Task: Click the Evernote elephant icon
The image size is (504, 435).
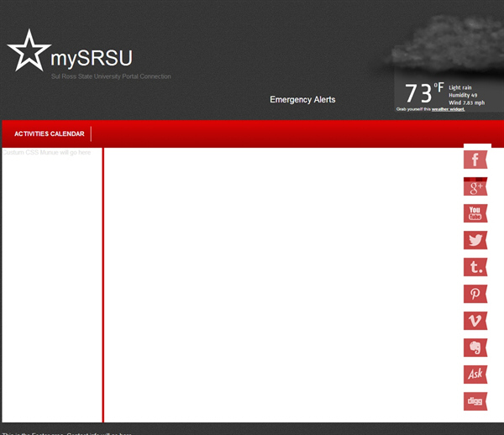Action: tap(475, 348)
